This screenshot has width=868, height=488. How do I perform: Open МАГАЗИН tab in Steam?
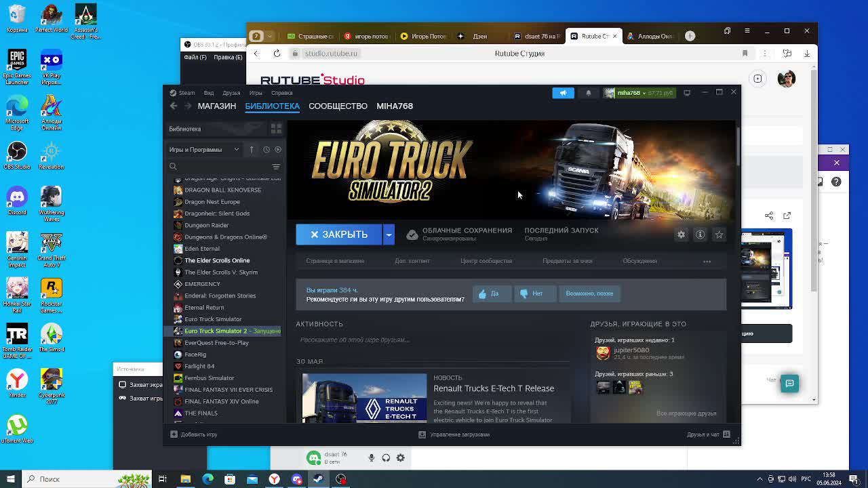tap(216, 106)
